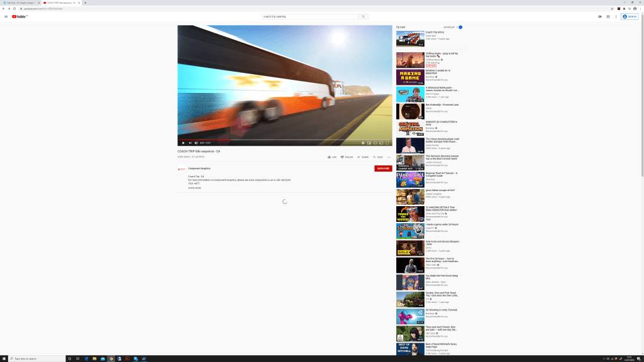
Task: Open YouTube settings three-dot menu
Action: point(616,16)
